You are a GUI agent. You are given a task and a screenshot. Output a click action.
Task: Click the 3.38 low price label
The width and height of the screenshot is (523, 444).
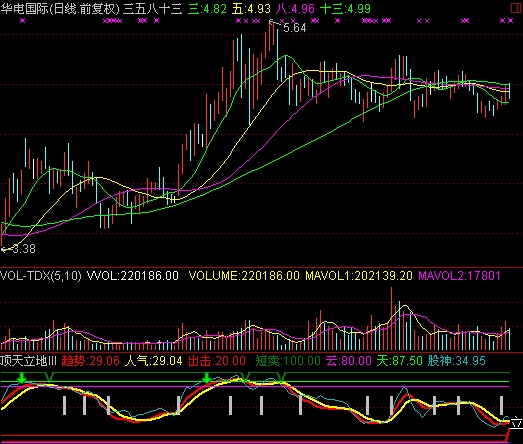24,249
